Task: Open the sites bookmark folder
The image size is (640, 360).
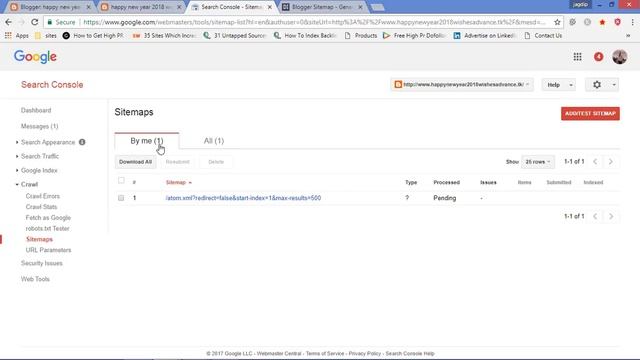Action: pos(46,36)
